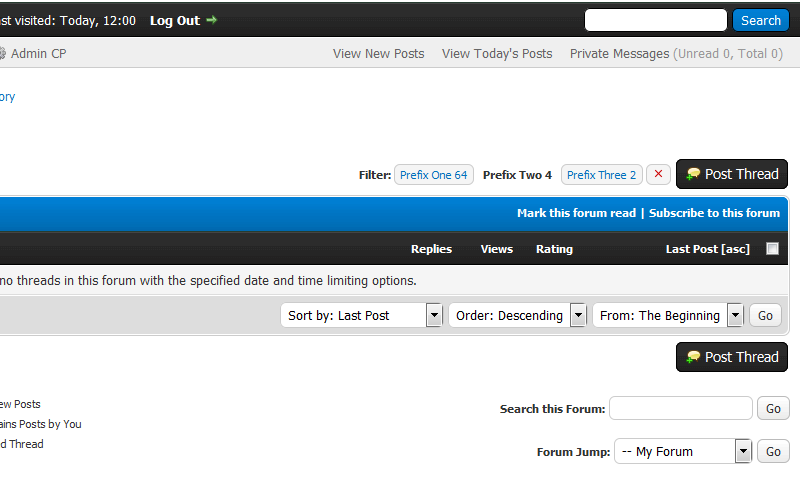Open View Today's Posts menu item
Viewport: 800px width, 480px height.
point(497,54)
